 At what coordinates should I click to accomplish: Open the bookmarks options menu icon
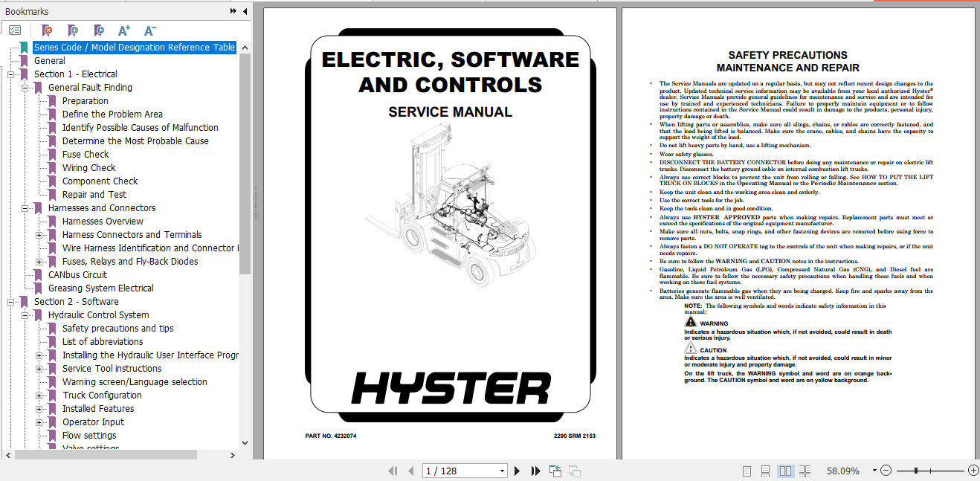(x=15, y=30)
